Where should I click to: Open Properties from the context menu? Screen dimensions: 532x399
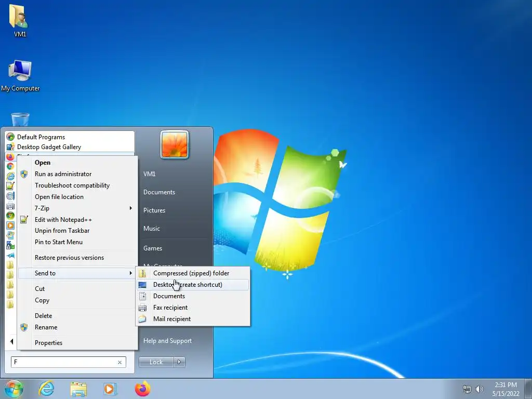click(x=78, y=343)
